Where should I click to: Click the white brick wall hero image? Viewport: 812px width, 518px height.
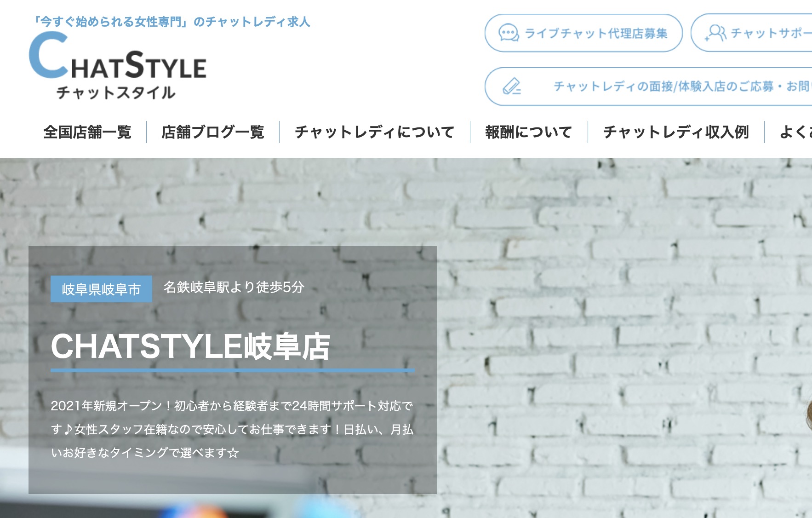(621, 322)
